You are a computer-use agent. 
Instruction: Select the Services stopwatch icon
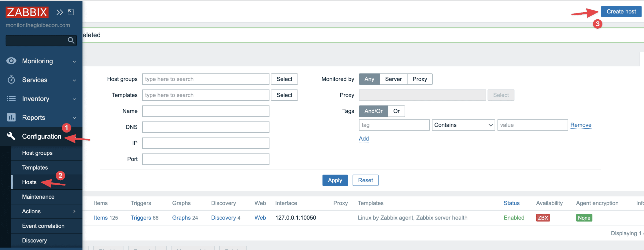click(11, 80)
